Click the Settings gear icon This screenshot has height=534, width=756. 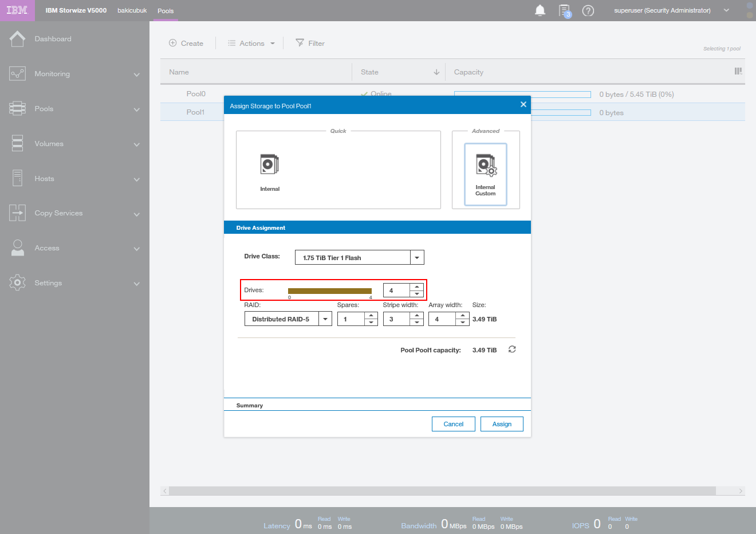pos(17,282)
